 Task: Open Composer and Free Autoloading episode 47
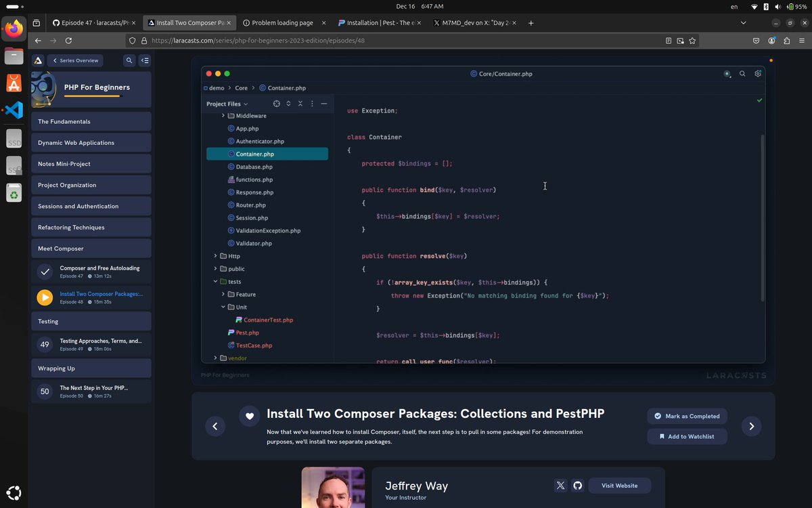point(91,272)
